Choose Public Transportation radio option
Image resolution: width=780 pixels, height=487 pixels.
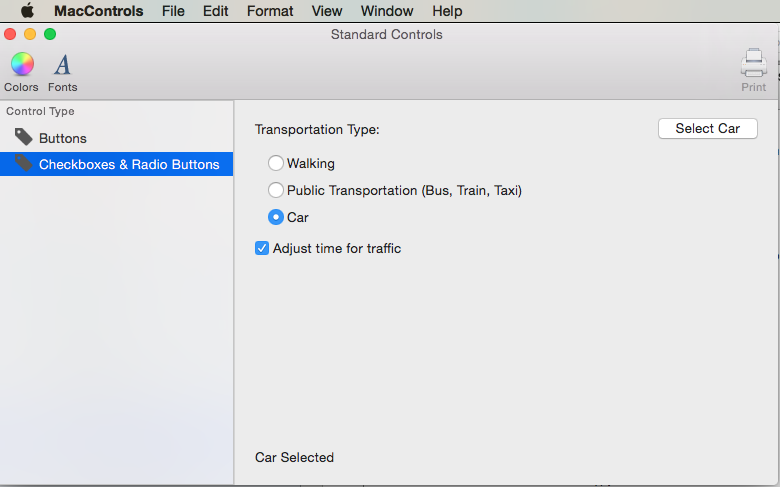coord(276,190)
